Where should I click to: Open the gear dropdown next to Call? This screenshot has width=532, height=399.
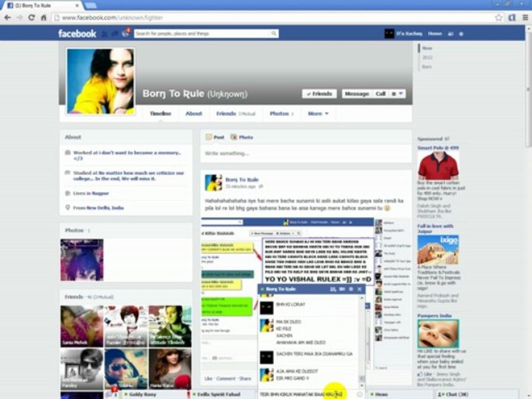397,94
